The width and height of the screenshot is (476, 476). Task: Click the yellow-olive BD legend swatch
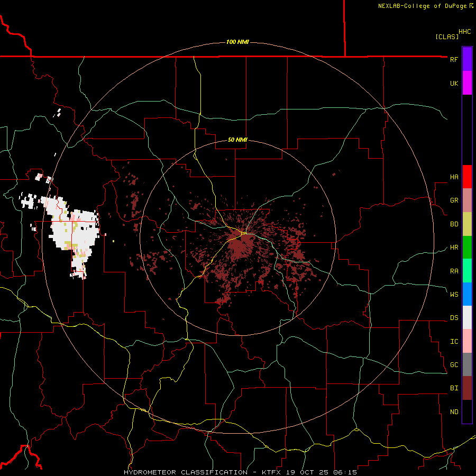tap(467, 224)
